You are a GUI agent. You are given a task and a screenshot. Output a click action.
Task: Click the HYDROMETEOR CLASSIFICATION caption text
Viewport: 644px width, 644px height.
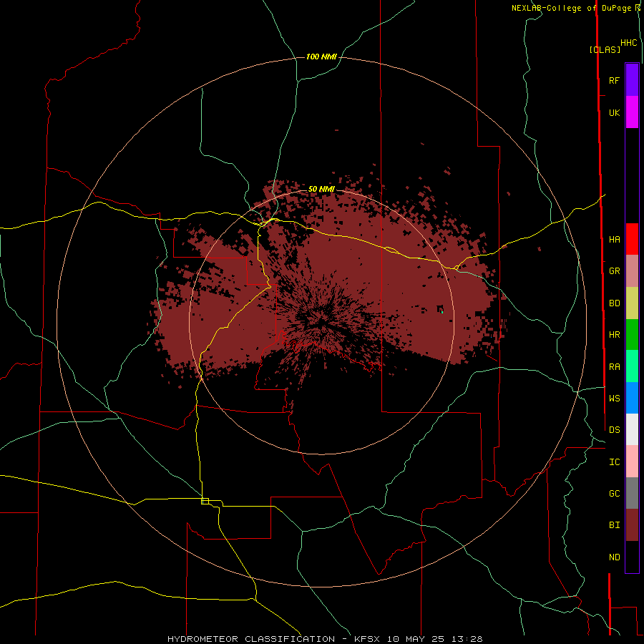click(251, 639)
